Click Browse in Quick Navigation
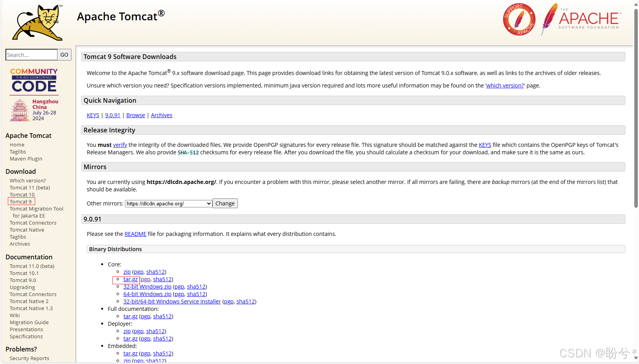The height and width of the screenshot is (364, 639). click(x=136, y=115)
